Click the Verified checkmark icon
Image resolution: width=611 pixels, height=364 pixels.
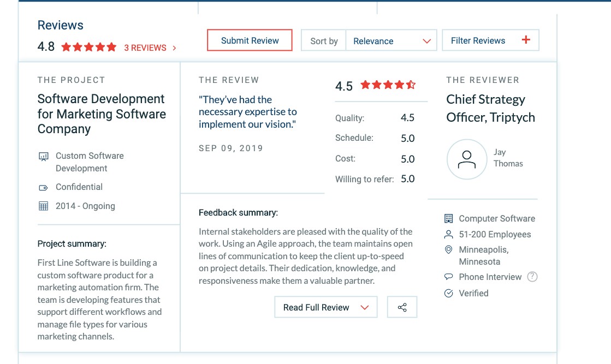(x=449, y=293)
